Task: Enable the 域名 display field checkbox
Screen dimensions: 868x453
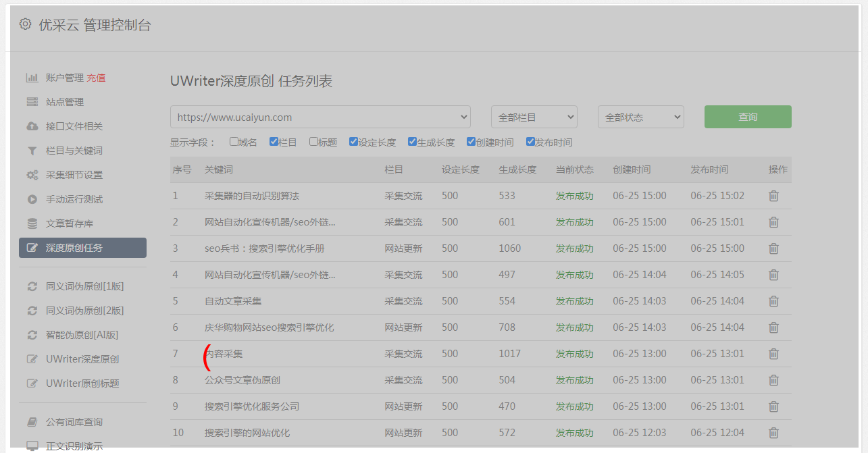Action: coord(234,142)
